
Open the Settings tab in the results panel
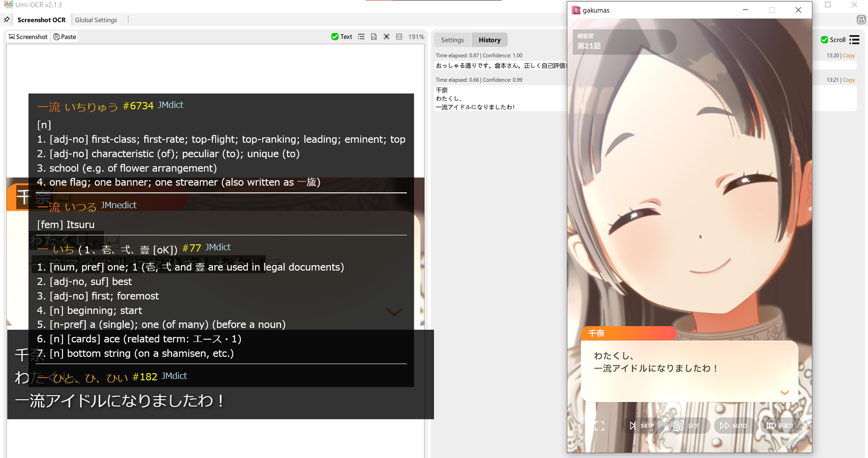click(453, 40)
